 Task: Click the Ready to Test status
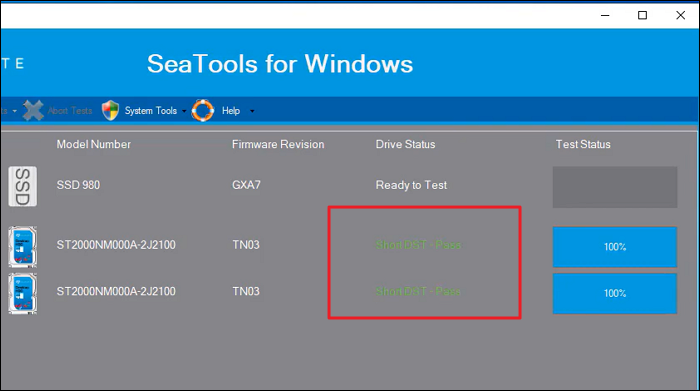pyautogui.click(x=411, y=185)
